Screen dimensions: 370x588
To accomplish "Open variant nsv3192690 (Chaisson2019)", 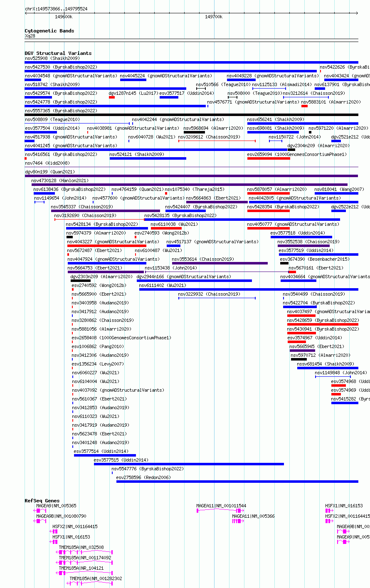I will (x=85, y=215).
